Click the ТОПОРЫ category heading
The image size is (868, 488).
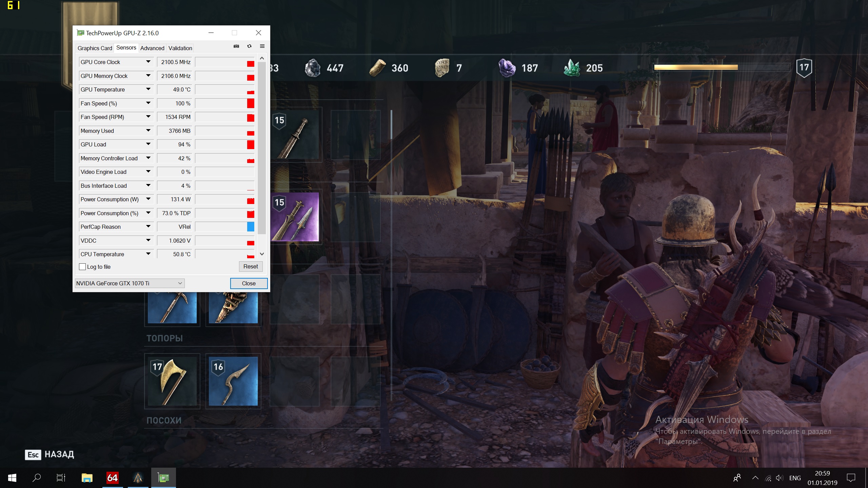pos(164,338)
